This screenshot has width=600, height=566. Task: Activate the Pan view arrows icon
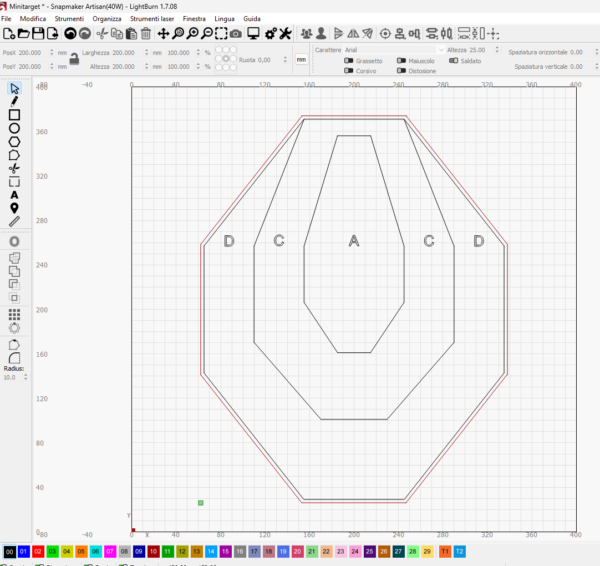point(163,34)
